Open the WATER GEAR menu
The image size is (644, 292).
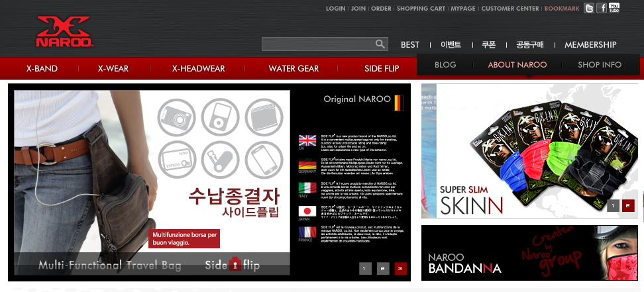click(x=294, y=69)
